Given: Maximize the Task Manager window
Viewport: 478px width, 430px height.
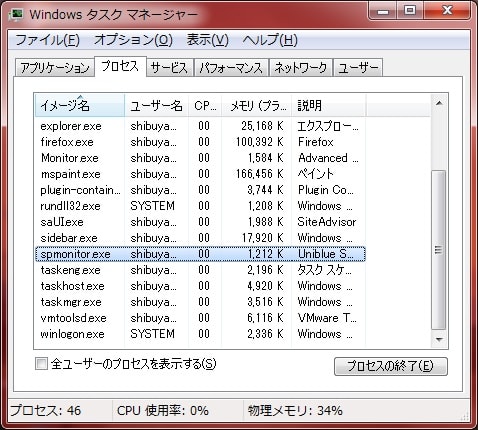Looking at the screenshot, I should click(410, 11).
